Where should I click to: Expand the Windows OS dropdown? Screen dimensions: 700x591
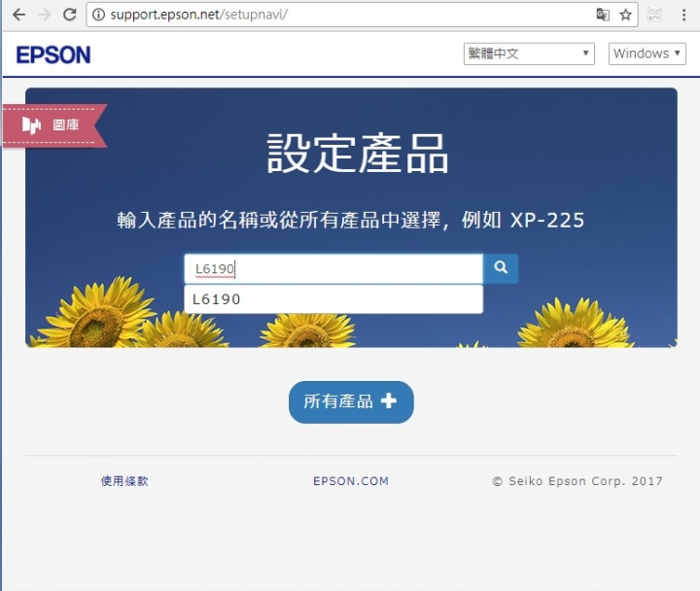[647, 53]
